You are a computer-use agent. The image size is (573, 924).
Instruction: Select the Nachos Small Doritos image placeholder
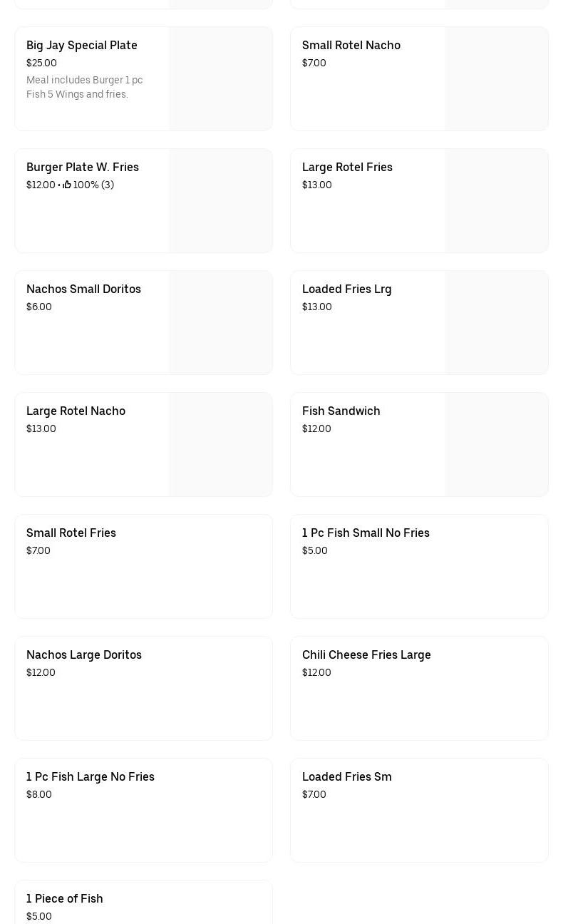click(x=220, y=323)
